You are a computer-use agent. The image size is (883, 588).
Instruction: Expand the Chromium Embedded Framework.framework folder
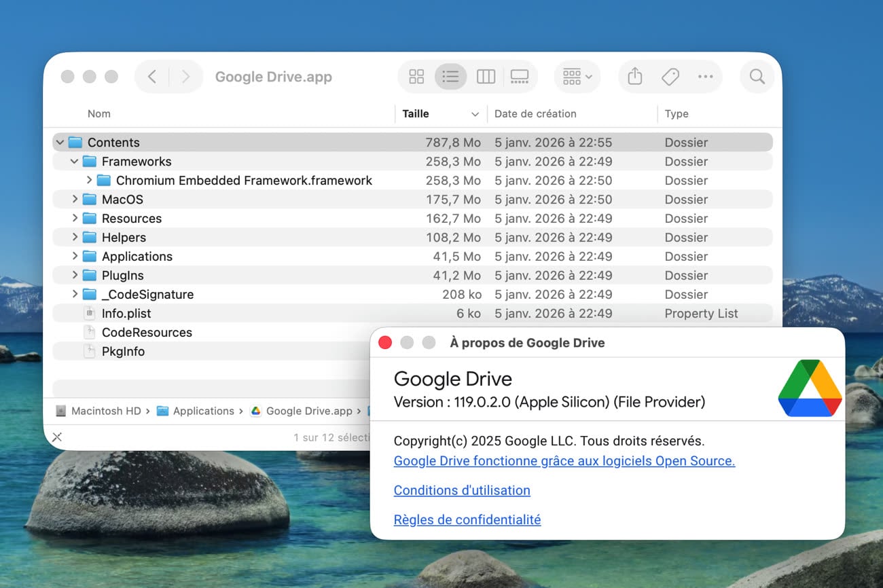pos(88,180)
